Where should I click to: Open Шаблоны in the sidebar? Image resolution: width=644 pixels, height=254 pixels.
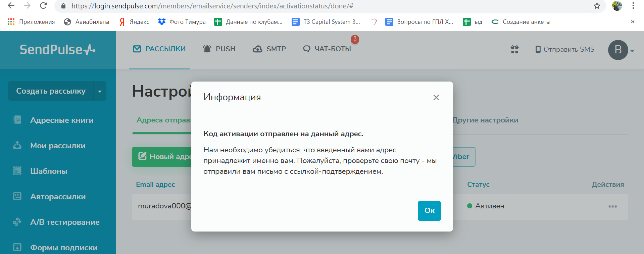coord(49,171)
